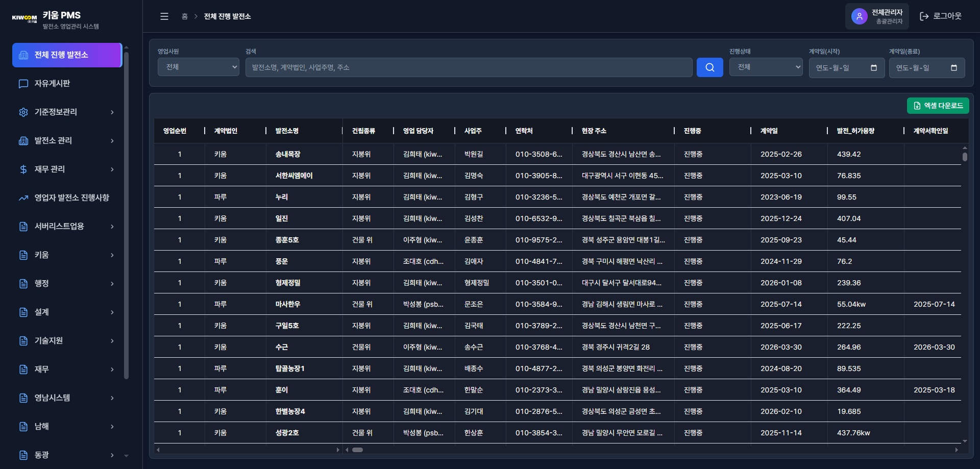Select the 영남시스템 menu item
Screen dimensions: 980x469
[x=67, y=398]
